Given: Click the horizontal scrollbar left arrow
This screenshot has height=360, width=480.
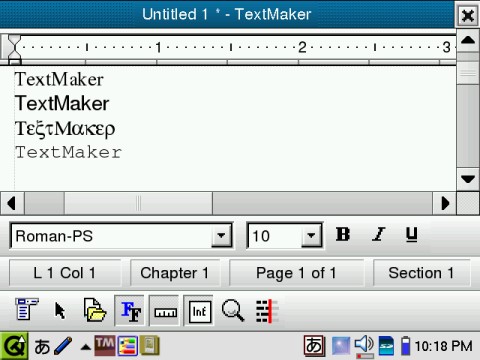Looking at the screenshot, I should tap(12, 203).
